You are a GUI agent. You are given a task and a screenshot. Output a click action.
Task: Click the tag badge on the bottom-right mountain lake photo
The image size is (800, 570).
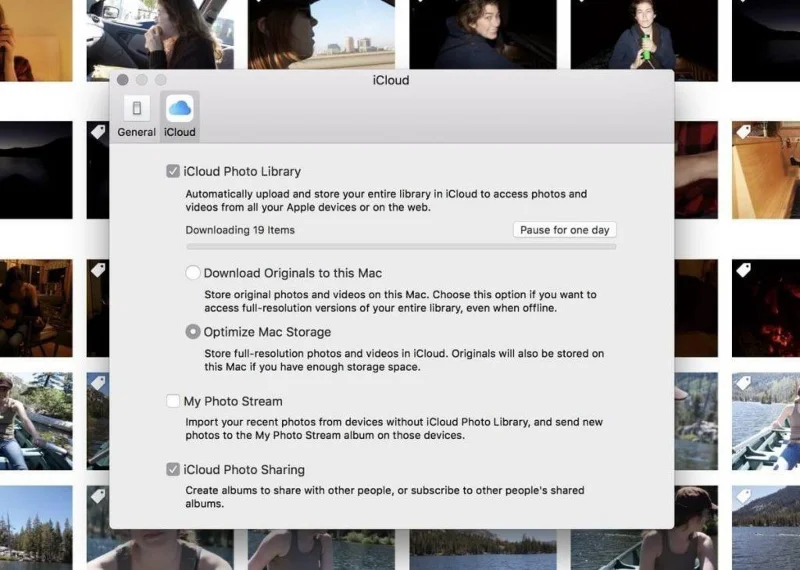pos(744,496)
